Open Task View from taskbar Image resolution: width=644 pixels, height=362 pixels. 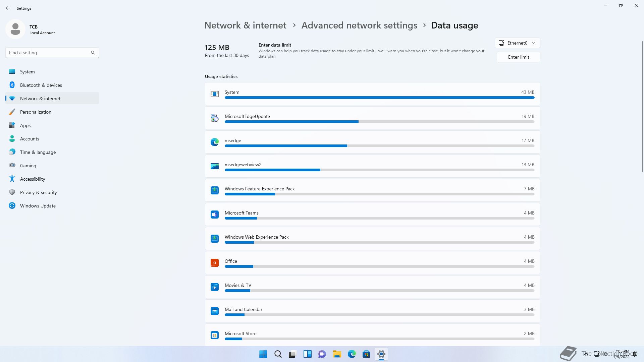293,354
